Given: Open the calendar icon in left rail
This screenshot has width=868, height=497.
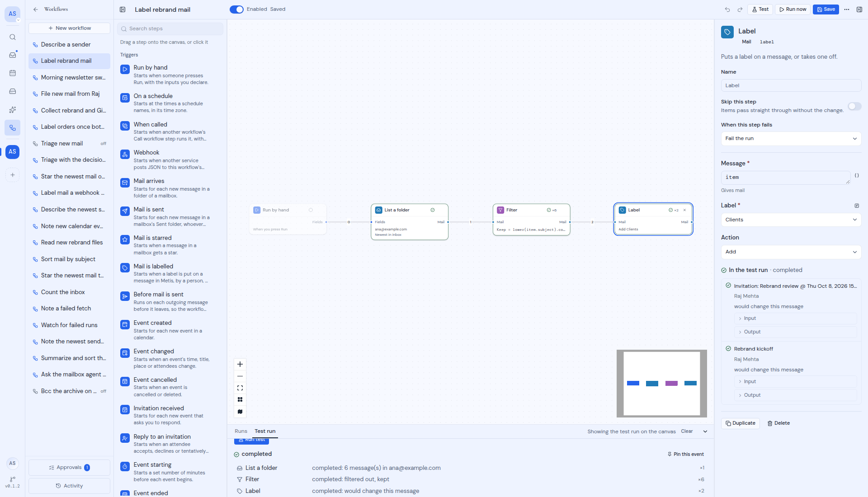Looking at the screenshot, I should tap(13, 73).
